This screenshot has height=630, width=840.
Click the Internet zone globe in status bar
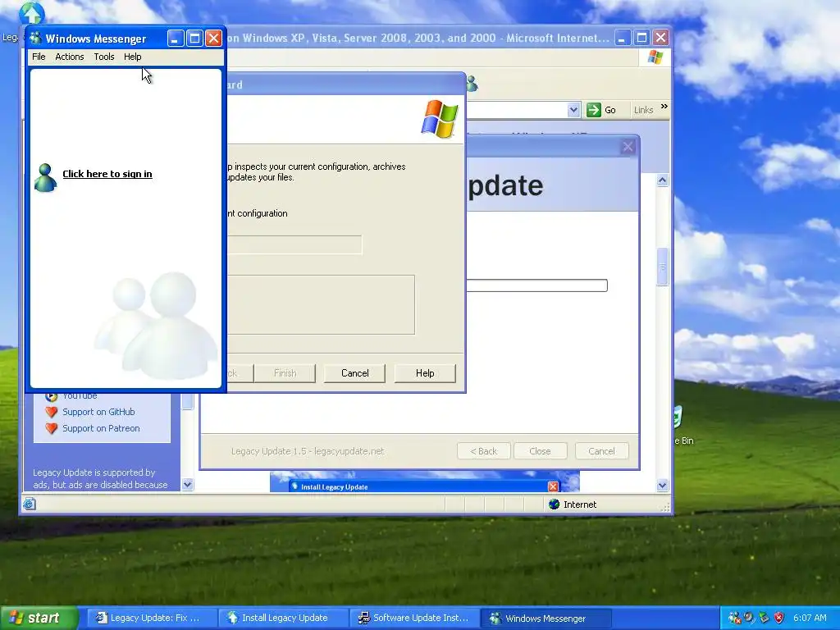[554, 504]
